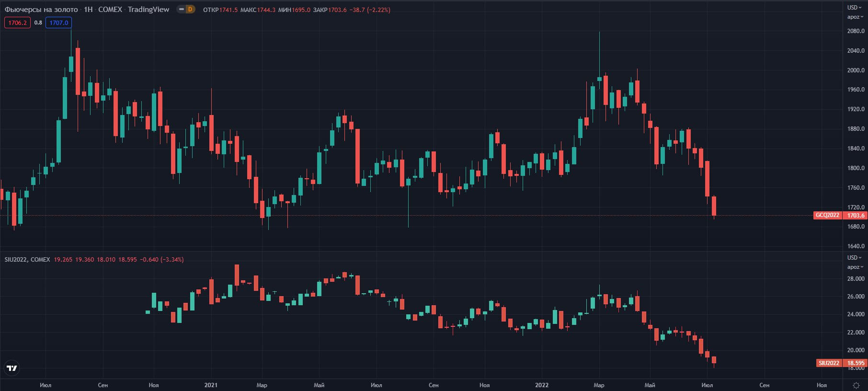The image size is (868, 391).
Task: Click the gray minus pill beside the D badge
Action: pyautogui.click(x=182, y=9)
